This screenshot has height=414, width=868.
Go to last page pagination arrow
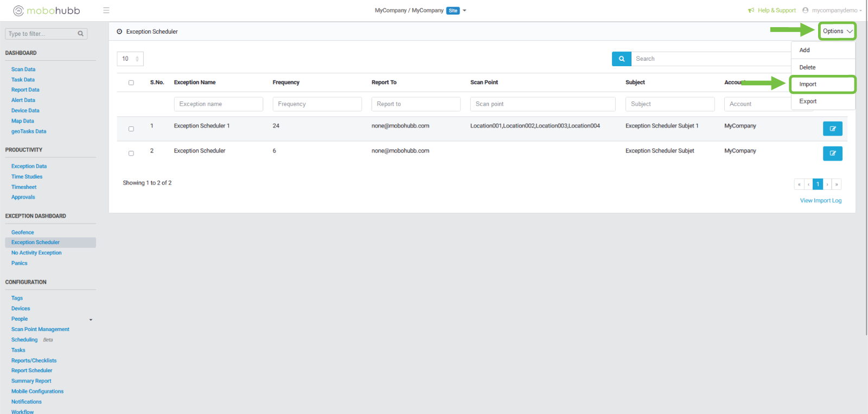coord(837,184)
